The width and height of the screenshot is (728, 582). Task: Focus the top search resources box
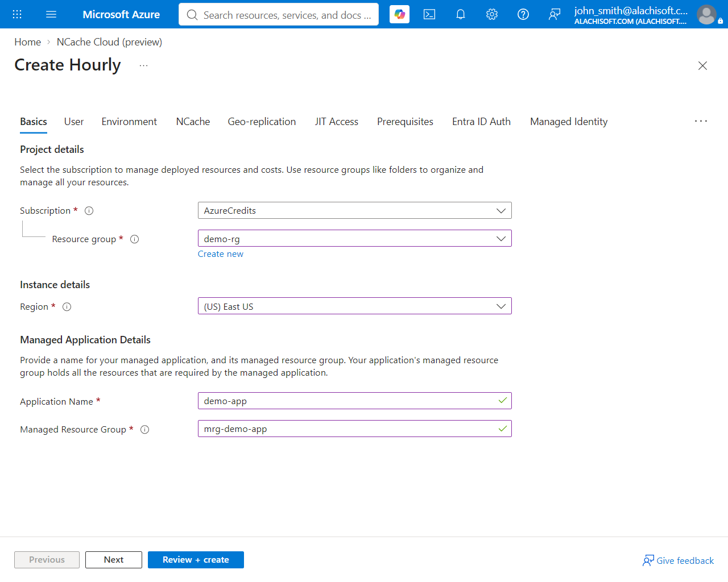279,14
